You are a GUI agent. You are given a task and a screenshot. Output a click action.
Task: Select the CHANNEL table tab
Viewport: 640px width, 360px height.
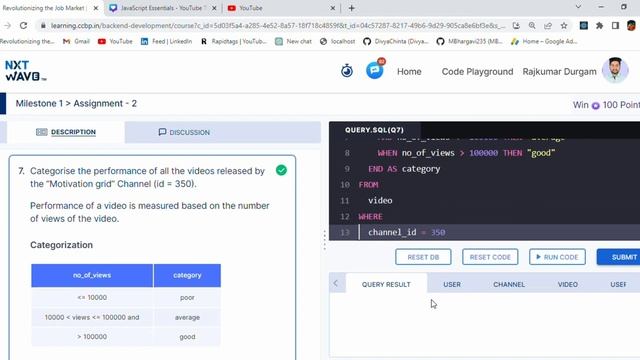pyautogui.click(x=509, y=284)
